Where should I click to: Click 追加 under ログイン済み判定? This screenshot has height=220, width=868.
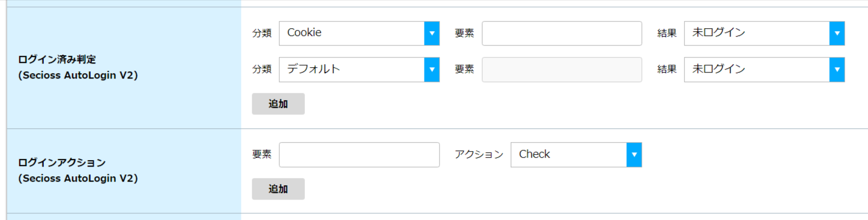pos(278,104)
